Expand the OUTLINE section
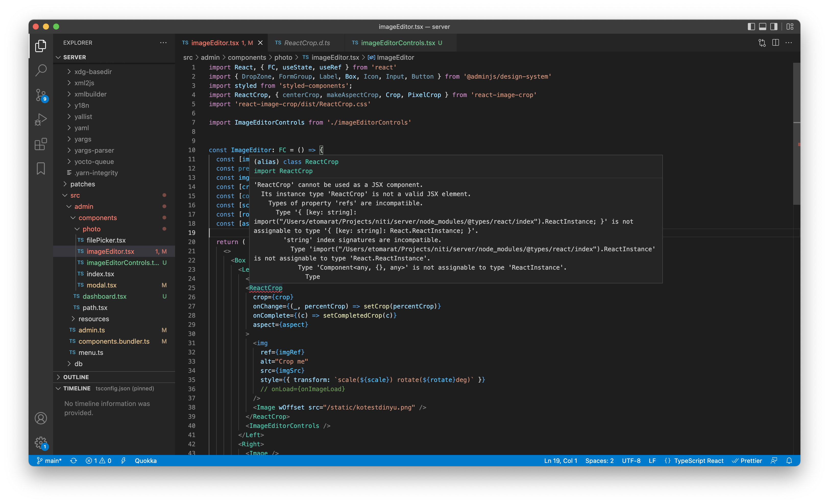829x504 pixels. coord(76,377)
